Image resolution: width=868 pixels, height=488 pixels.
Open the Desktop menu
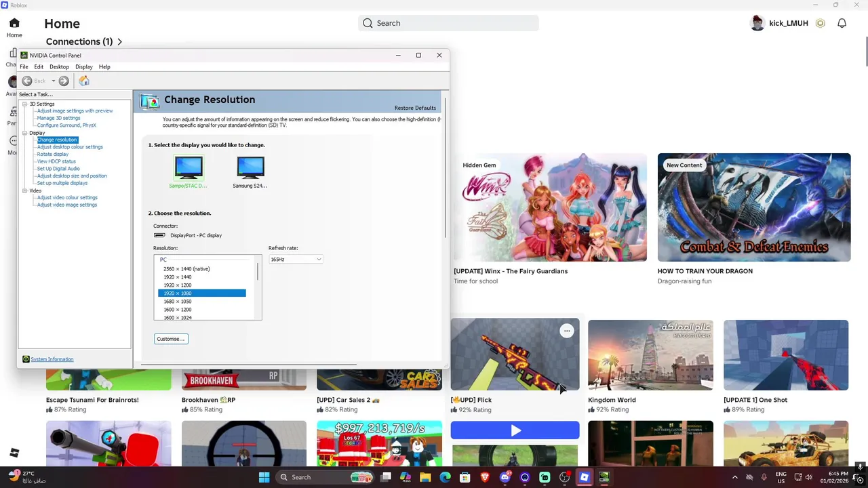pos(59,67)
